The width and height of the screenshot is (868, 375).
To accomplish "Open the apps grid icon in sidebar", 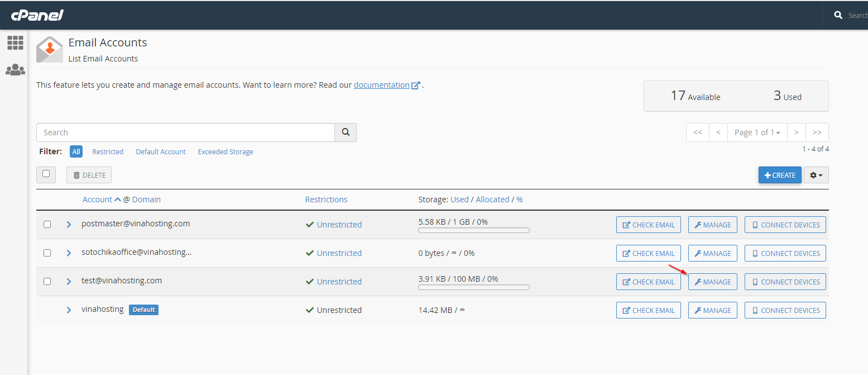I will click(x=15, y=42).
